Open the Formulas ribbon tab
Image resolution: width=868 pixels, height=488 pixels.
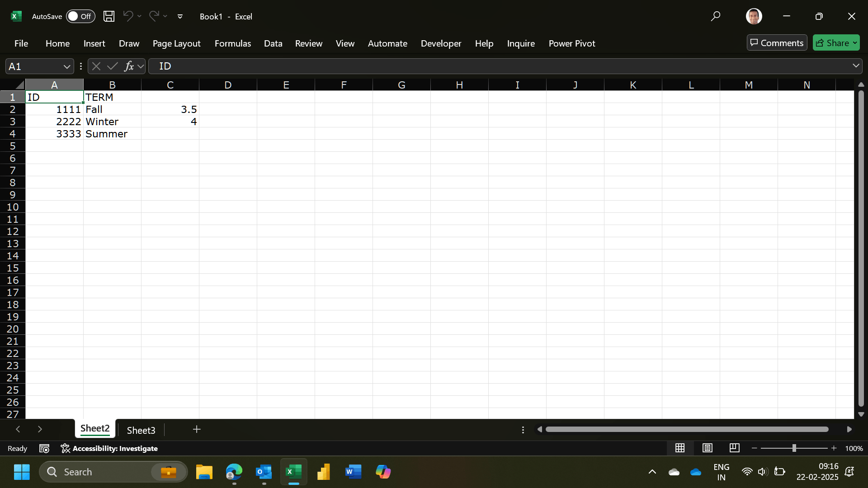(x=232, y=43)
